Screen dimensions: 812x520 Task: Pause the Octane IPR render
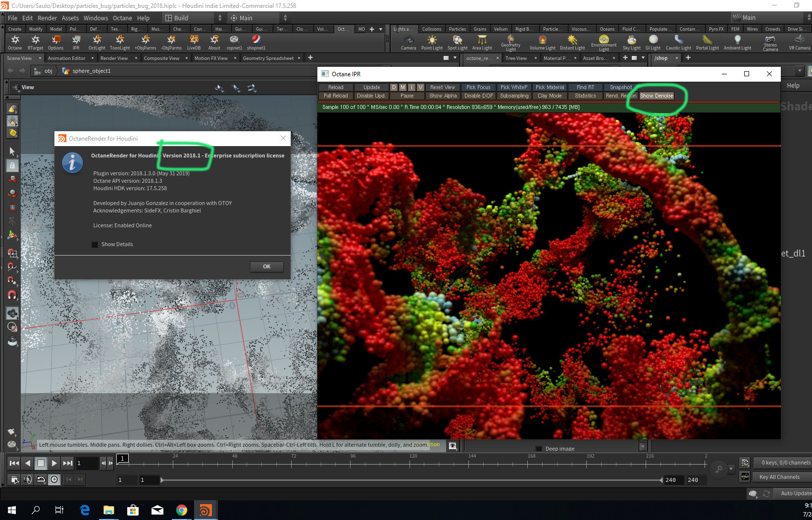407,96
